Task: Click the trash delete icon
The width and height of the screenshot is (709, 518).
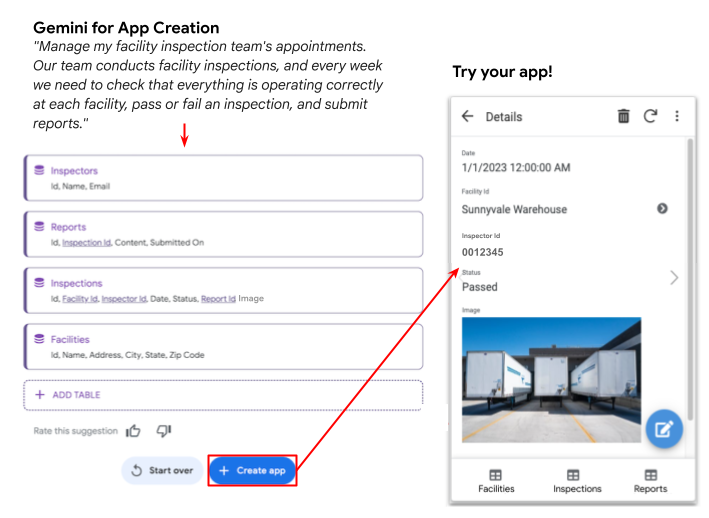Action: tap(624, 116)
